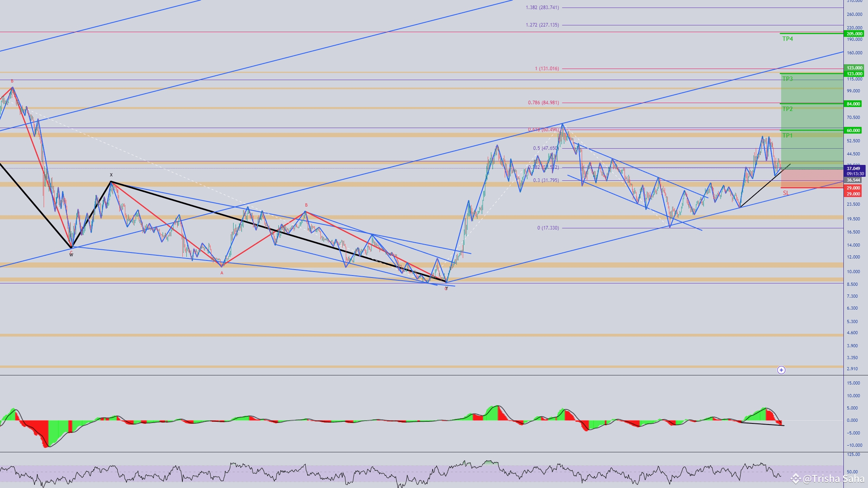Screen dimensions: 868x488
Task: Select the red SL text label
Action: click(786, 193)
